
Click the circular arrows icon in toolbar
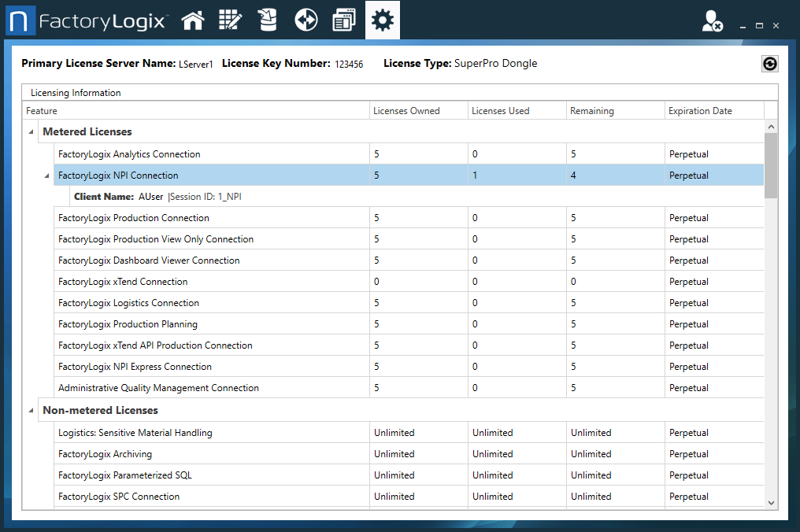(306, 20)
